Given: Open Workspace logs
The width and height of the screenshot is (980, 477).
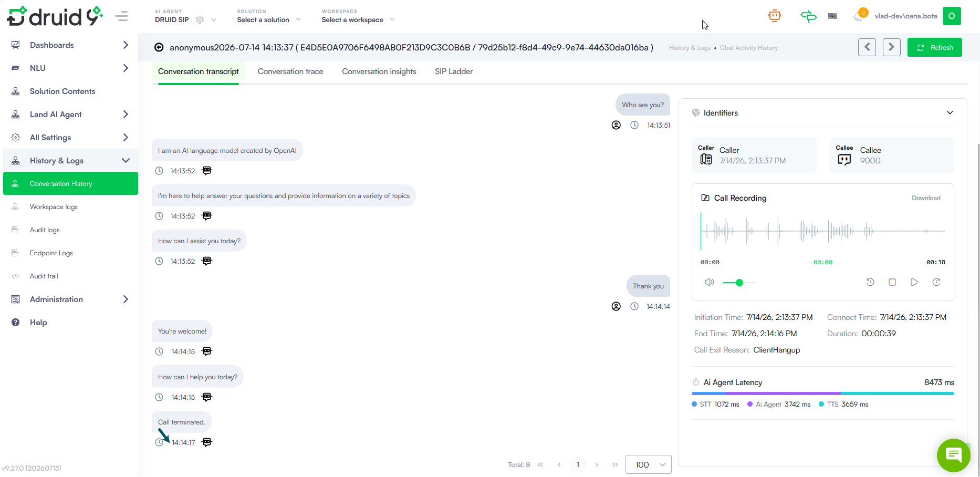Looking at the screenshot, I should pyautogui.click(x=70, y=207).
